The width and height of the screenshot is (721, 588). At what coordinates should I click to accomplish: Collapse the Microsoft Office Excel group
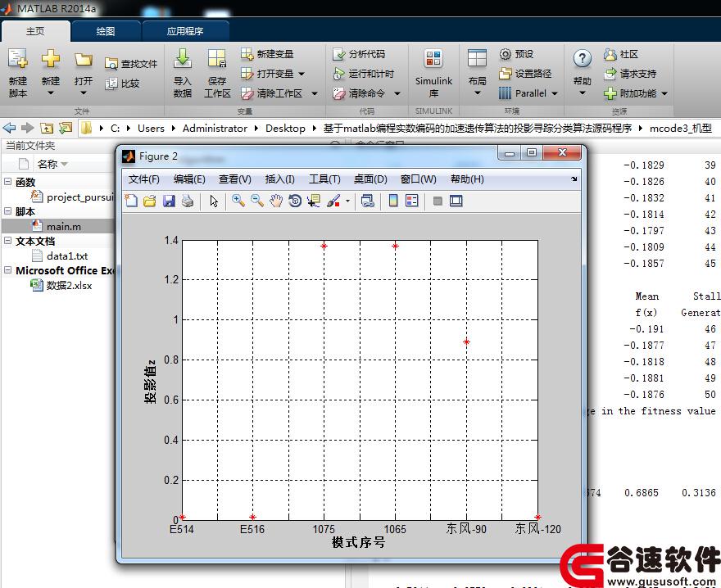[x=7, y=270]
